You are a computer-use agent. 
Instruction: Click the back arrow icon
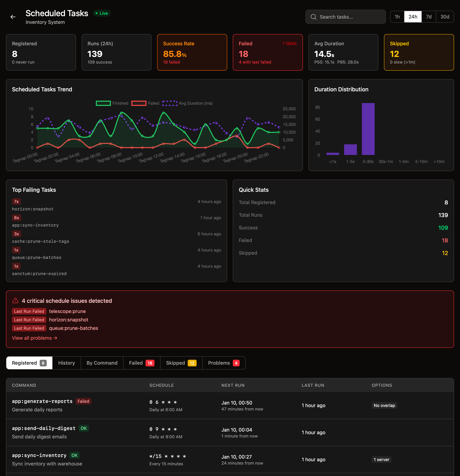click(13, 17)
